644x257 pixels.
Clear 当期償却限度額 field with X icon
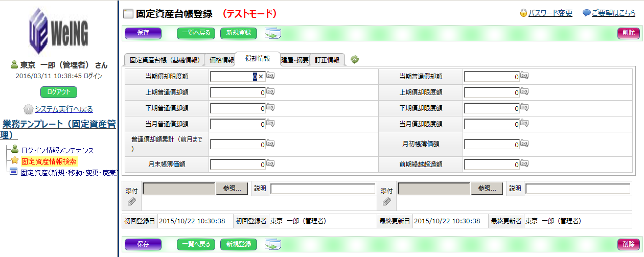pos(260,77)
